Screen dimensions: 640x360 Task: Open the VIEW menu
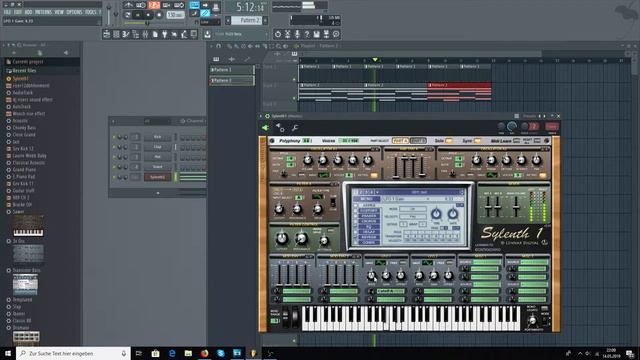(x=59, y=12)
